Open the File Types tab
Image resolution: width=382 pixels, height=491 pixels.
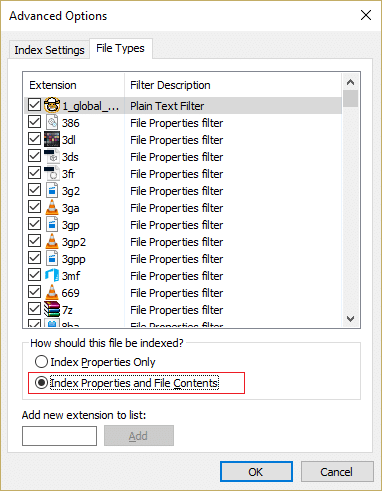[x=120, y=48]
